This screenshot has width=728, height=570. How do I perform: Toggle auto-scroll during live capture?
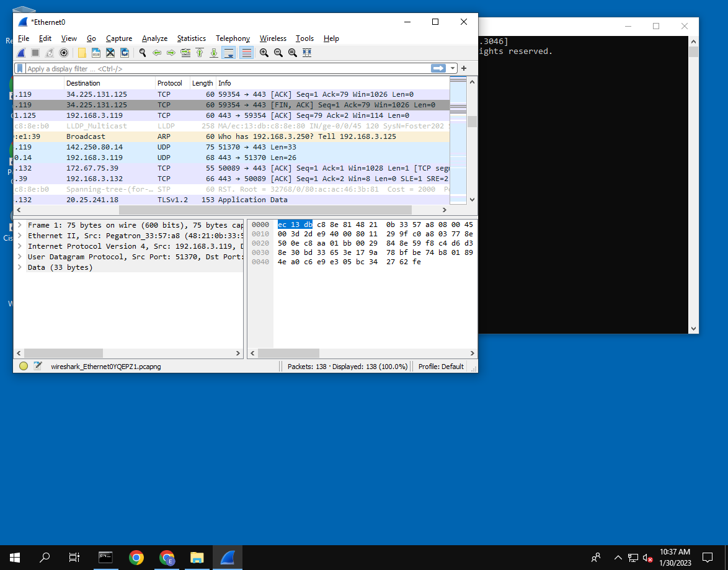228,53
